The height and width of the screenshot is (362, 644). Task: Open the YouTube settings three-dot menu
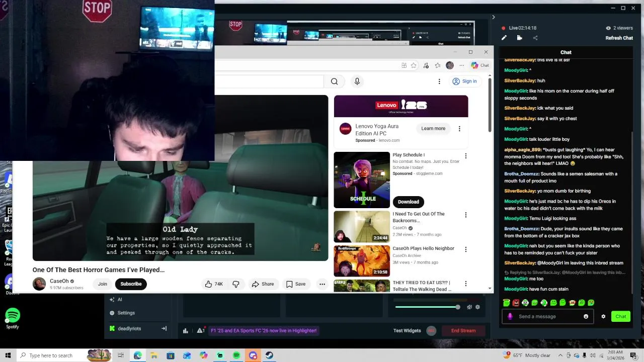439,81
